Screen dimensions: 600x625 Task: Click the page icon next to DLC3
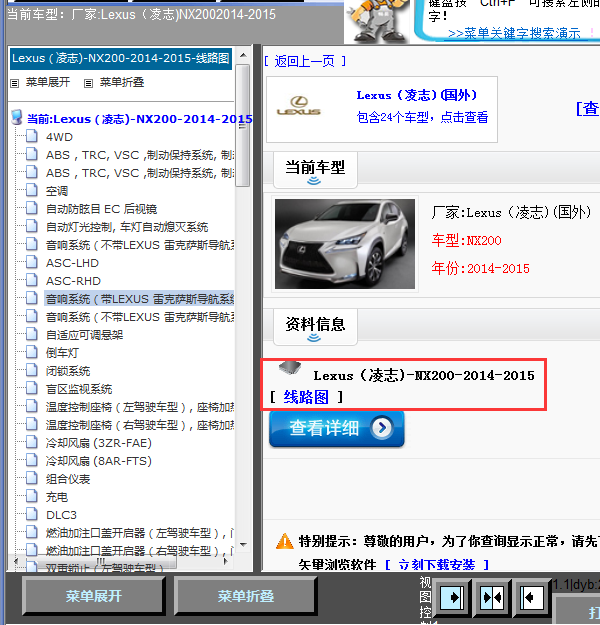click(31, 514)
